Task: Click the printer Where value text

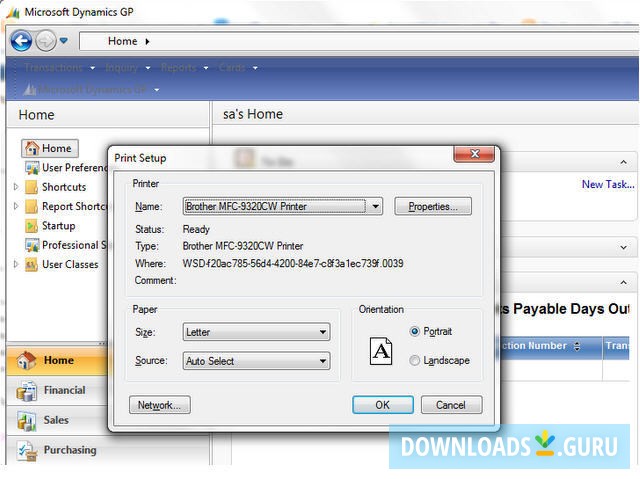Action: tap(293, 264)
